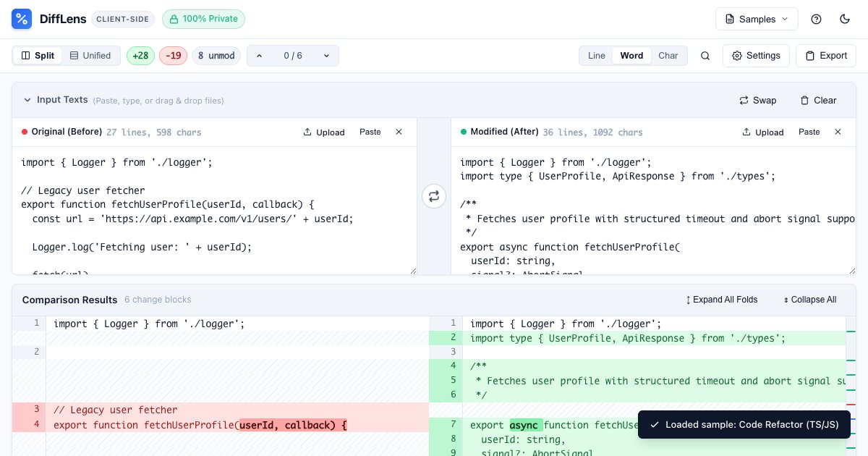Click the circular swap arrows between panes

(x=434, y=196)
